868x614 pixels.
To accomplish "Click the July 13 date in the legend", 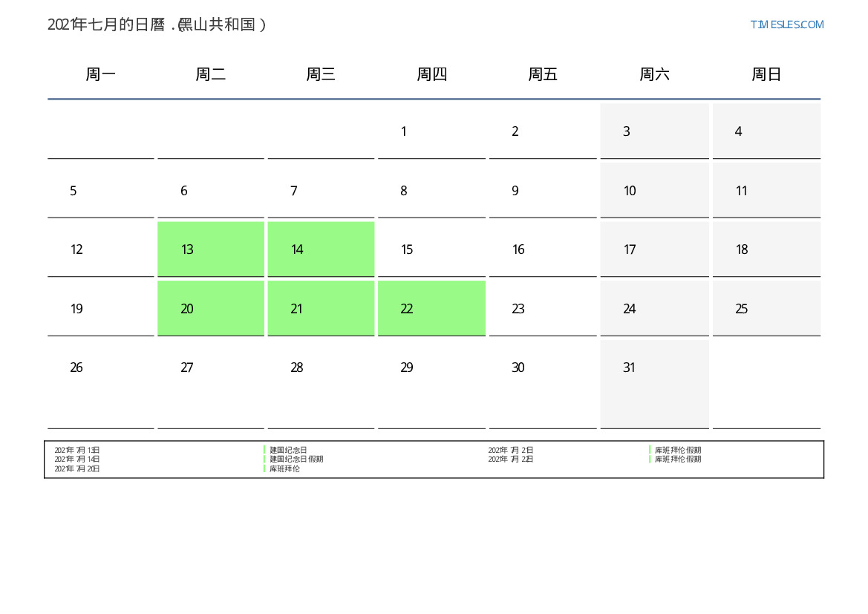I will (77, 450).
